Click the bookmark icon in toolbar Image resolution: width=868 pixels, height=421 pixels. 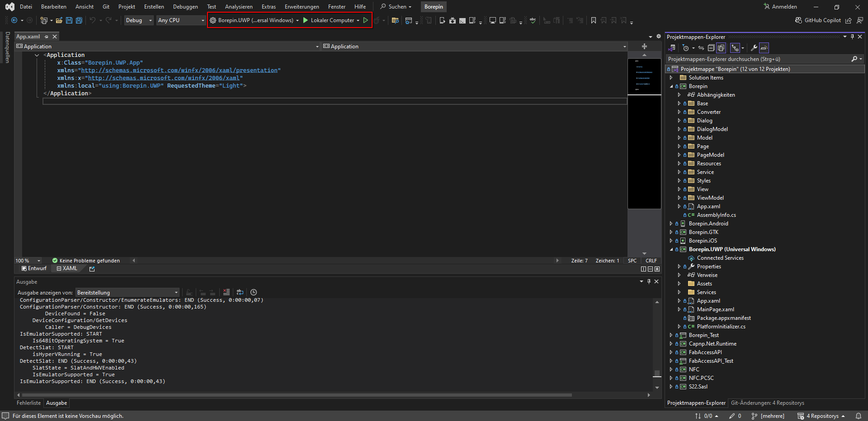coord(594,20)
